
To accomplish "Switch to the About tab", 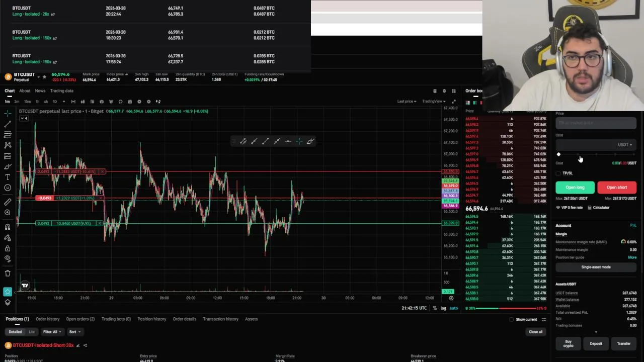I will tap(25, 91).
